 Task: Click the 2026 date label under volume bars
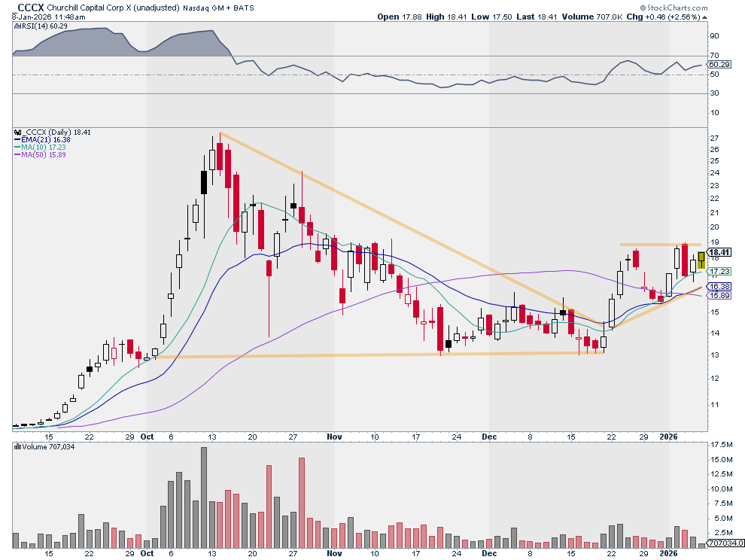pos(668,554)
